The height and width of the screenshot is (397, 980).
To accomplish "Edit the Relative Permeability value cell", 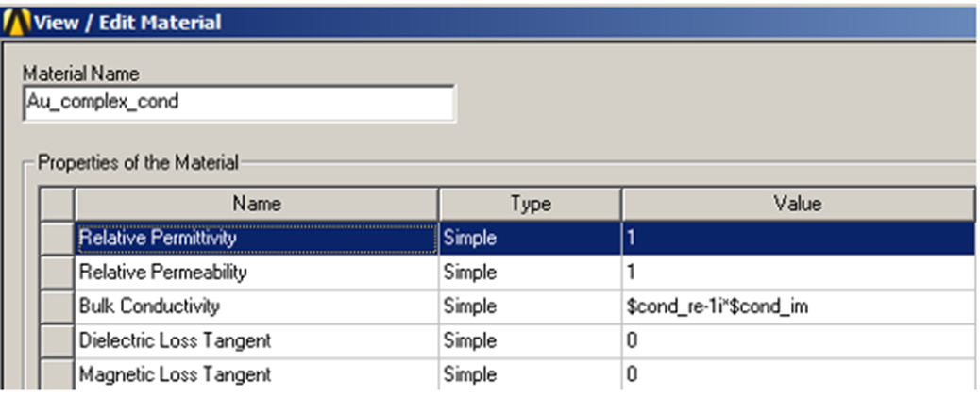I will coord(798,273).
